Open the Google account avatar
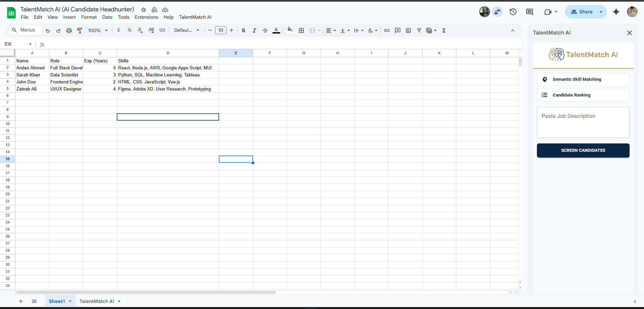 click(x=632, y=12)
